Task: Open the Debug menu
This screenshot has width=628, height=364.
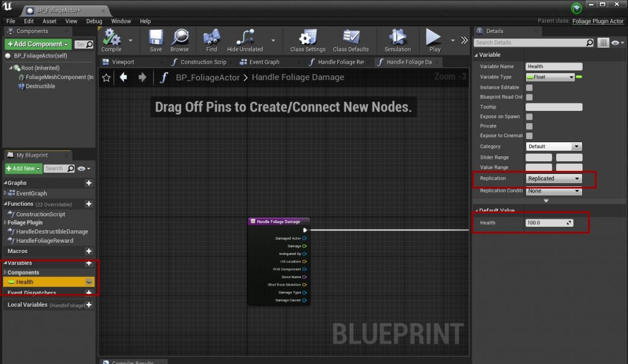Action: click(94, 21)
